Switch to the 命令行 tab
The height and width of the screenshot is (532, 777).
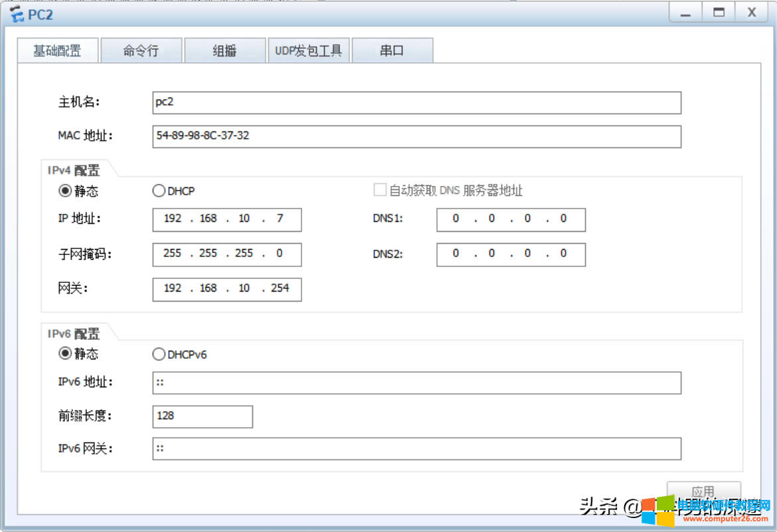click(x=140, y=50)
